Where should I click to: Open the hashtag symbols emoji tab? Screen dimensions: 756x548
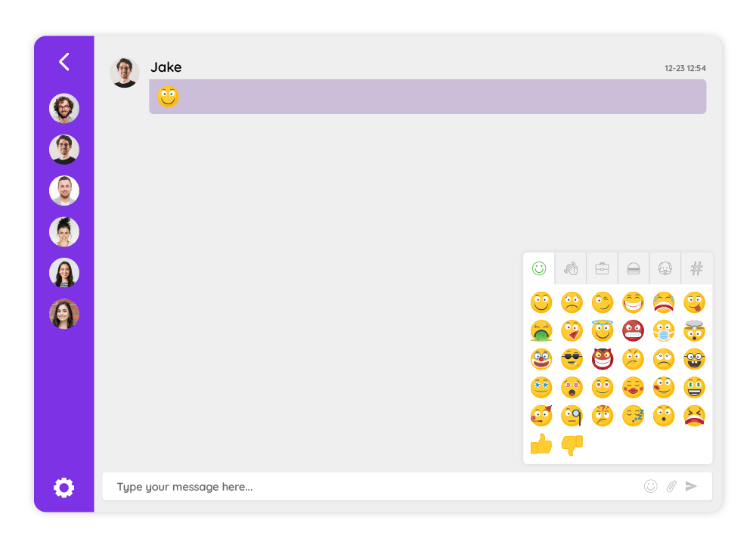697,268
